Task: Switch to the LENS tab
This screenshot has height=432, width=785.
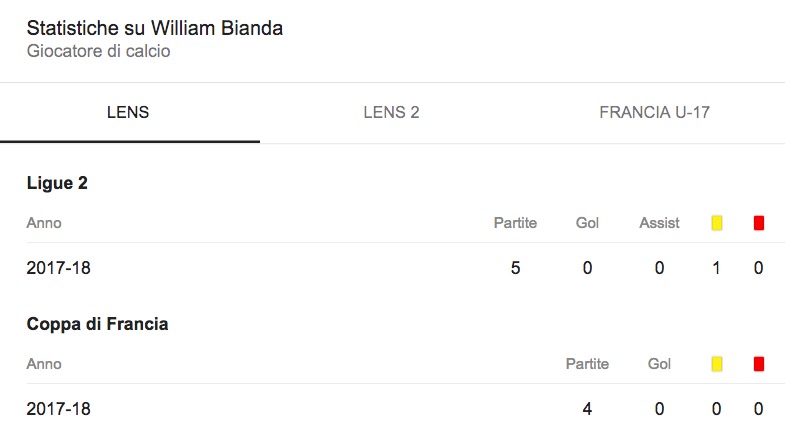Action: pyautogui.click(x=128, y=112)
